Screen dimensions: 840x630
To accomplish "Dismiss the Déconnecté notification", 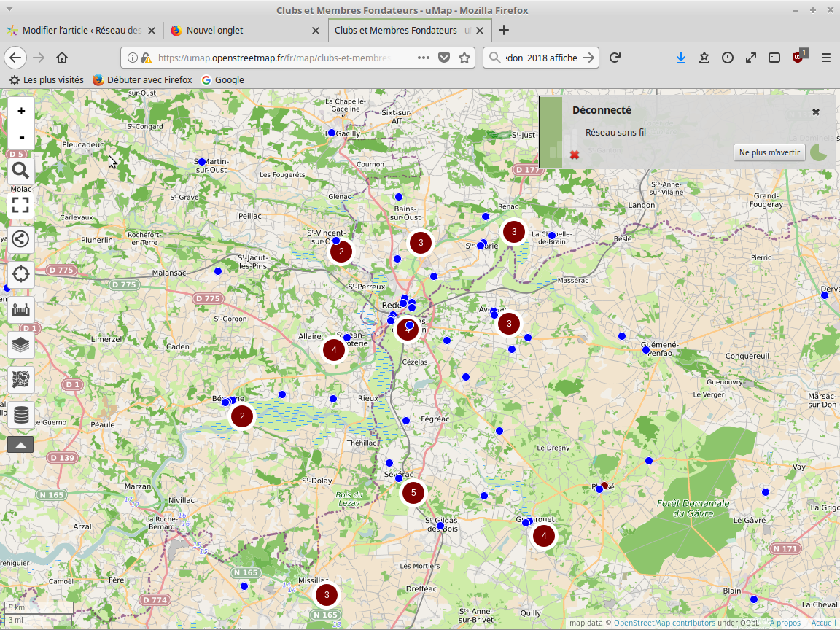I will (816, 112).
